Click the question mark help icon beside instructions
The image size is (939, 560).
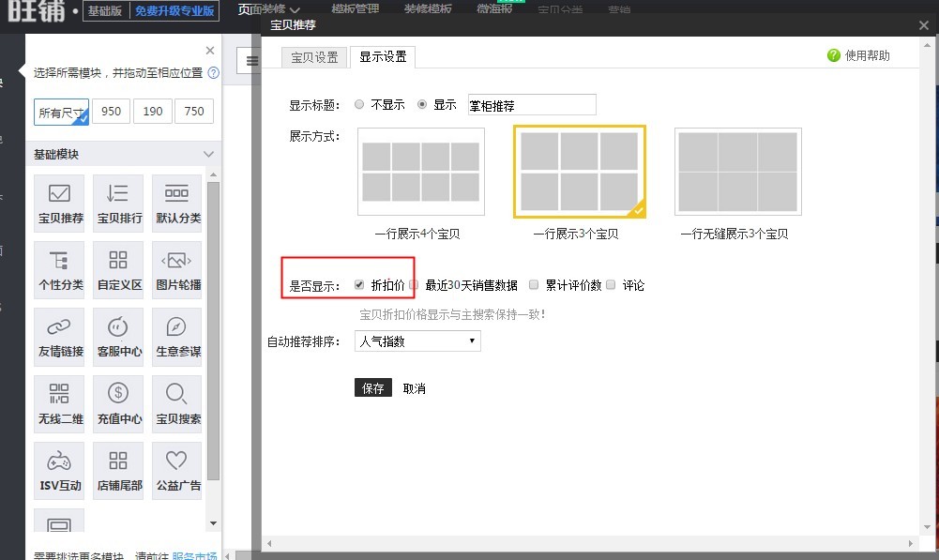click(x=213, y=73)
